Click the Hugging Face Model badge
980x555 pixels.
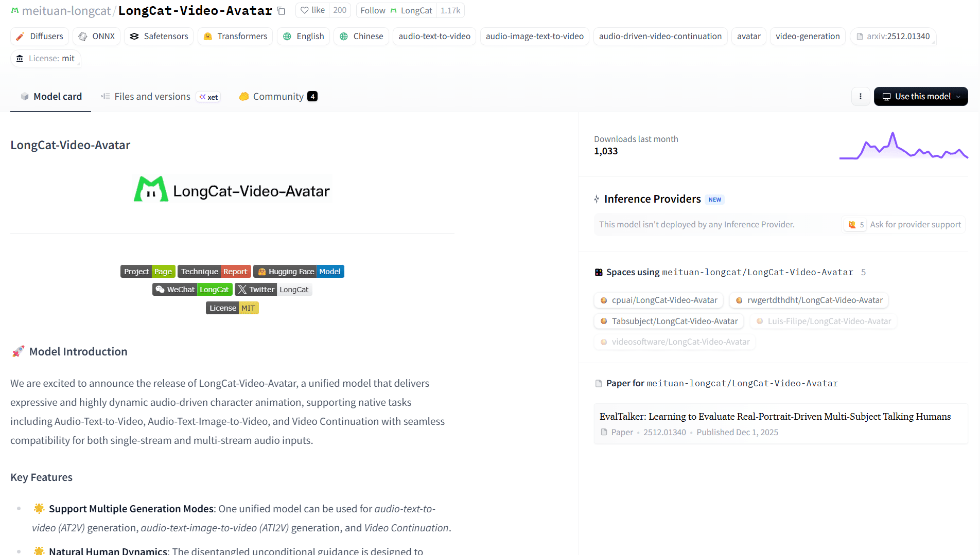click(x=299, y=272)
